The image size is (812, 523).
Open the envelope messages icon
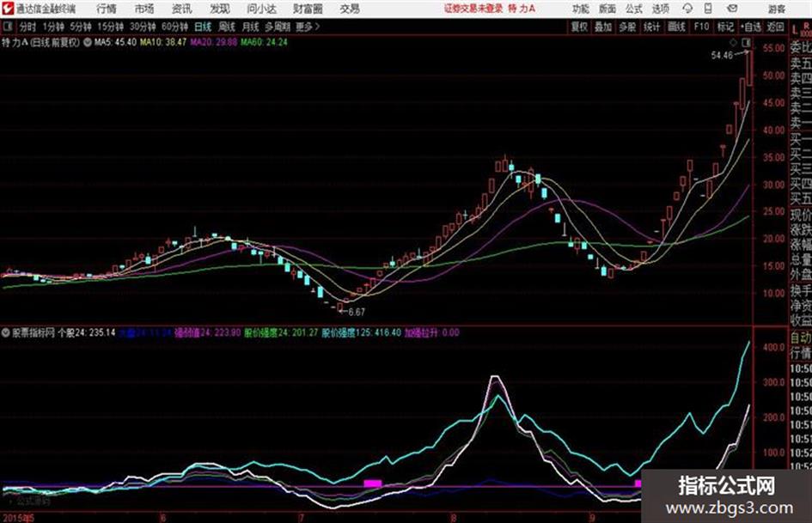732,9
